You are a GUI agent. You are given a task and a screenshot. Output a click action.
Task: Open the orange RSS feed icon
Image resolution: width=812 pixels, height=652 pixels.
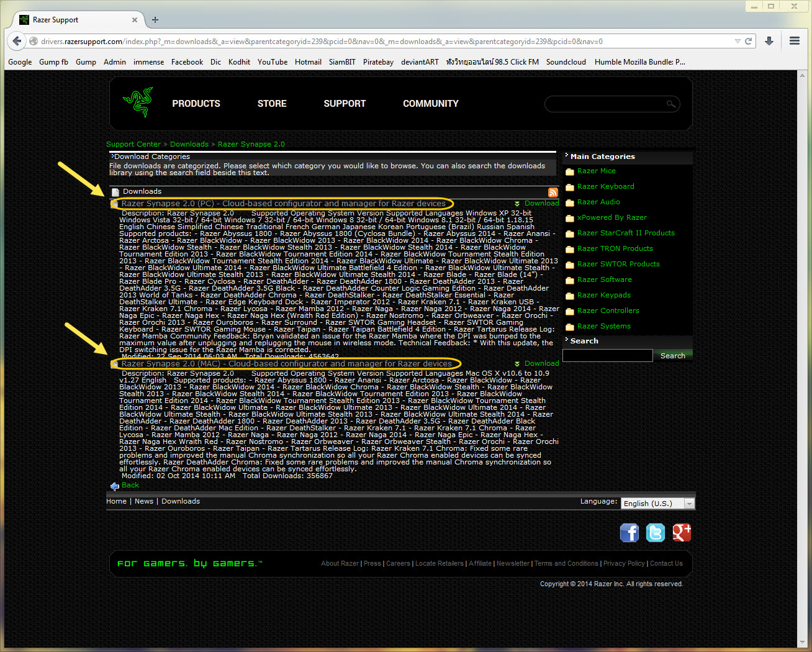[x=553, y=192]
